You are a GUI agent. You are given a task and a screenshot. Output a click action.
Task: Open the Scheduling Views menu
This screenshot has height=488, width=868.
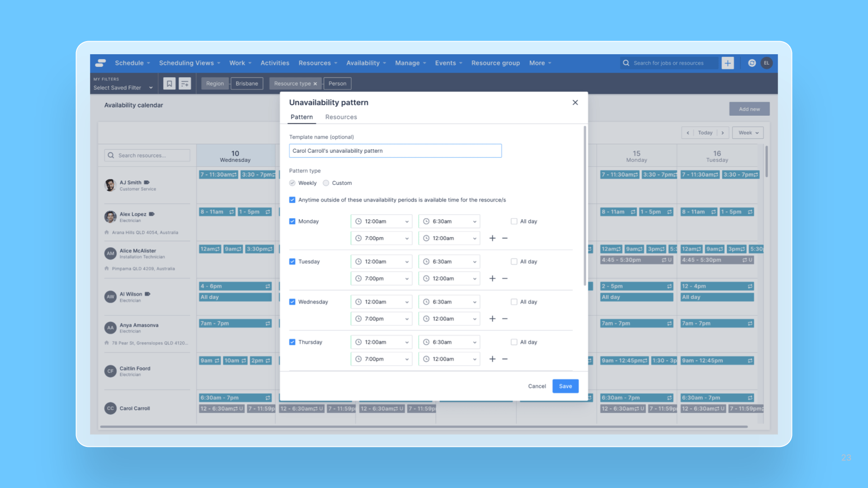coord(190,63)
